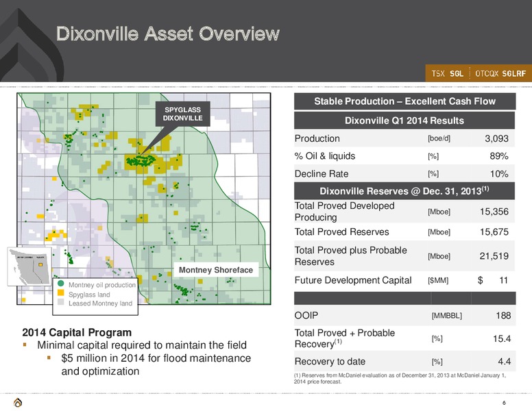The width and height of the screenshot is (532, 411).
Task: Click the Spyglass flame logo in footer
Action: coord(18,403)
